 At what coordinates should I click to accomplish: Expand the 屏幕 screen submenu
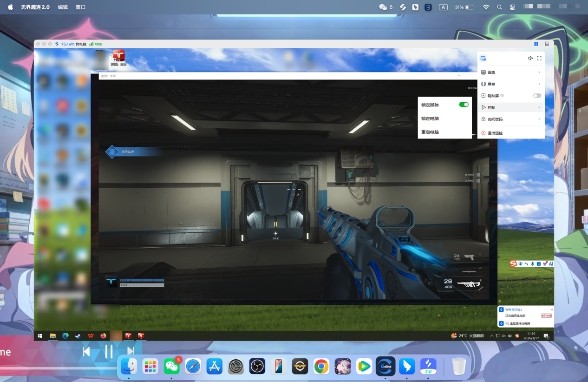(x=511, y=84)
